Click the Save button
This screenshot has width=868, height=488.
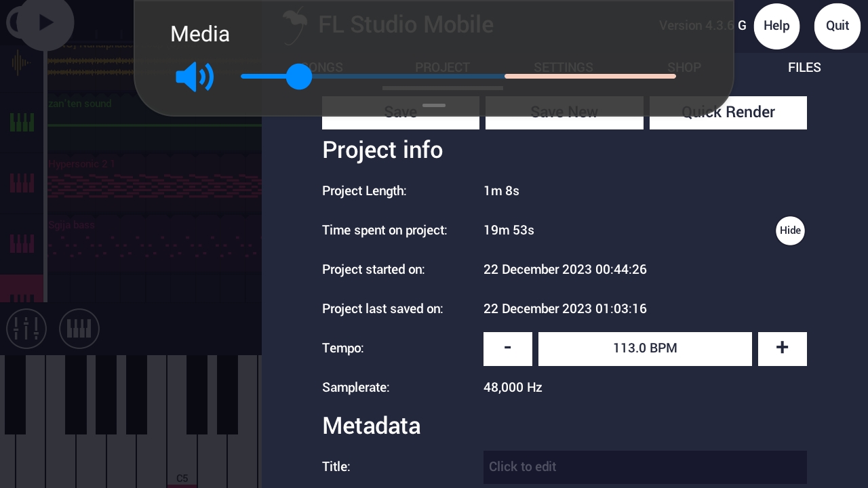[x=401, y=113]
